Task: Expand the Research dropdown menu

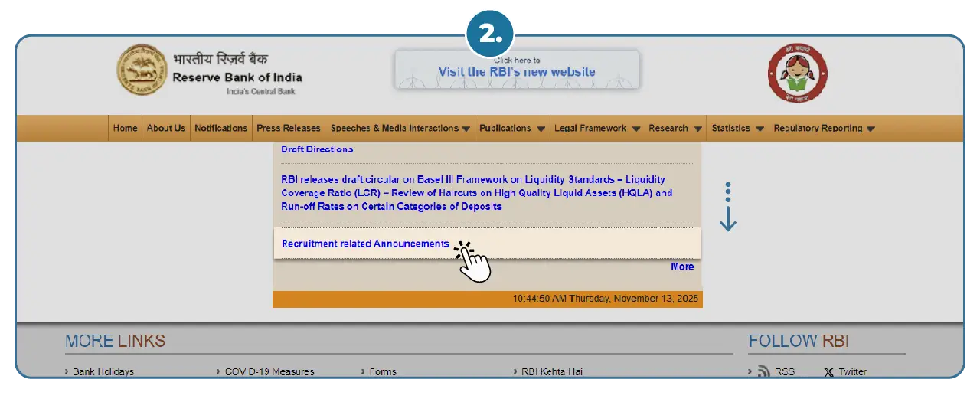Action: [675, 129]
